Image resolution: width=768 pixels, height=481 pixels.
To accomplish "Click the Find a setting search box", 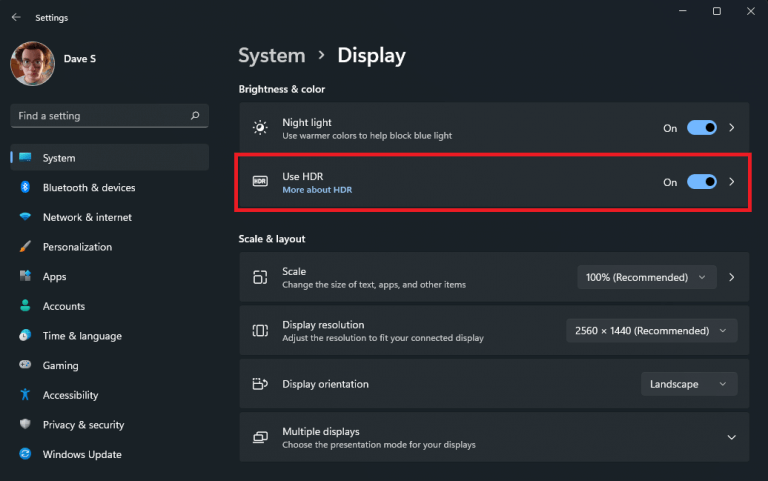I will tap(110, 116).
